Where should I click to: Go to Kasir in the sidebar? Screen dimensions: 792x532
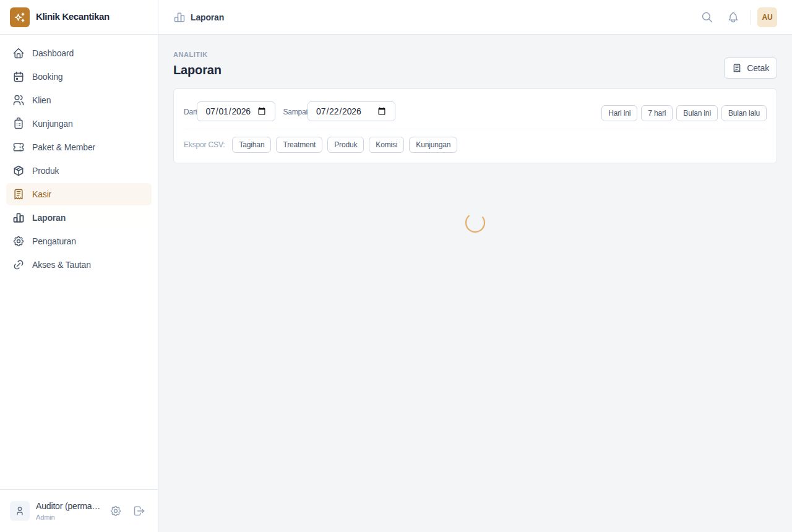(79, 194)
